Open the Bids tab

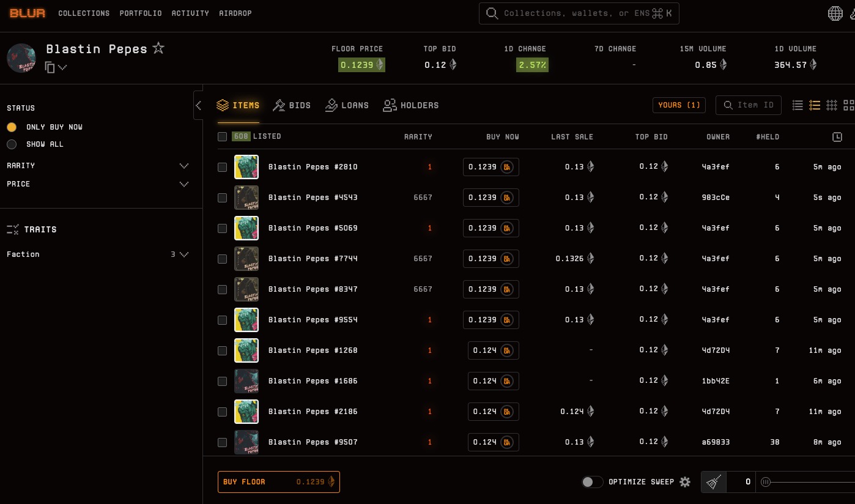(x=292, y=105)
